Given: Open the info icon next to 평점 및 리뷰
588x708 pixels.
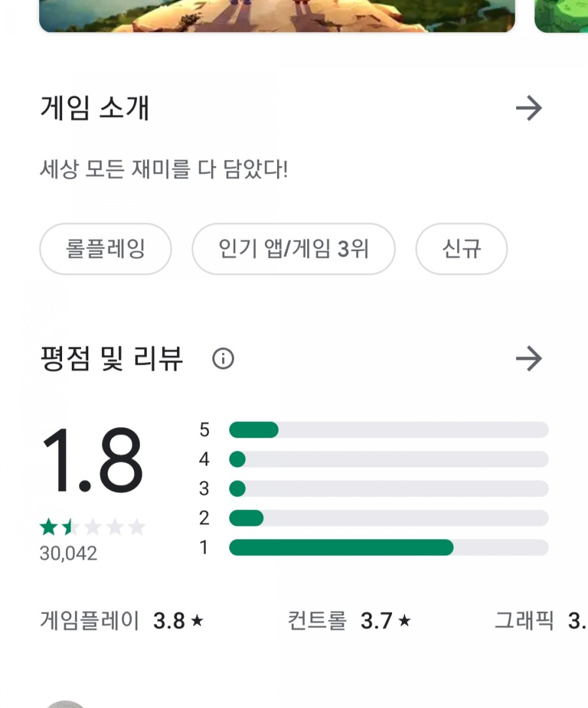Looking at the screenshot, I should click(222, 358).
